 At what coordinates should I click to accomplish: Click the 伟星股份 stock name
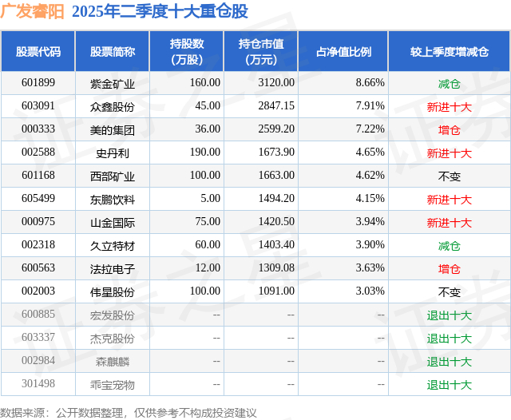[113, 292]
